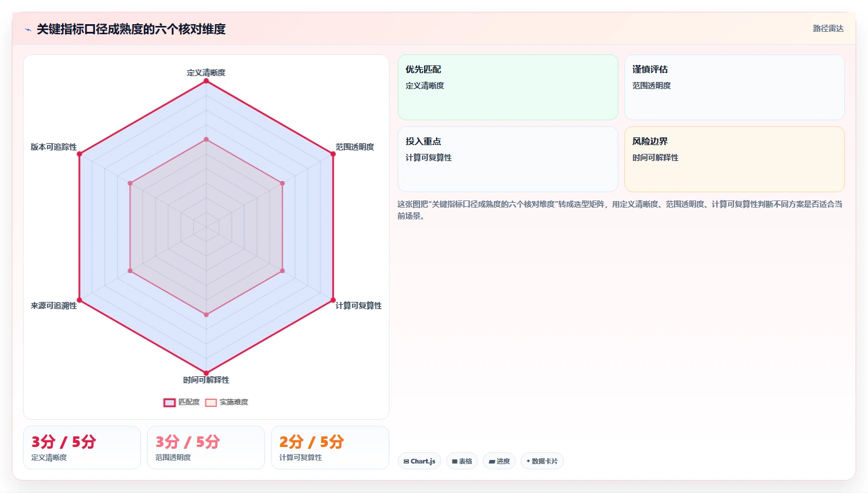The image size is (868, 493).
Task: Click the 表格 chip icon
Action: [x=455, y=462]
